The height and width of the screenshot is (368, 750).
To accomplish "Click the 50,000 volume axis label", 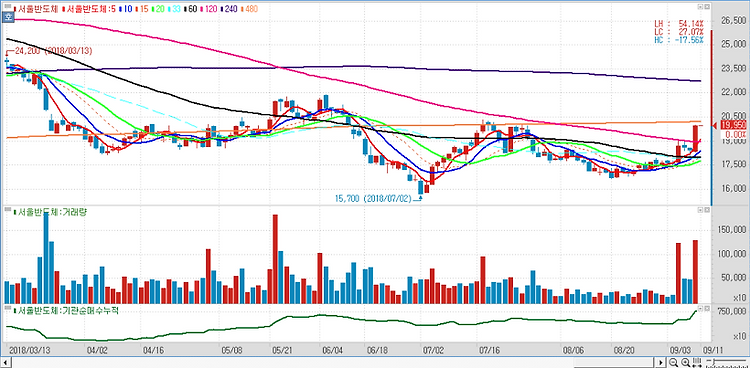I will [734, 277].
